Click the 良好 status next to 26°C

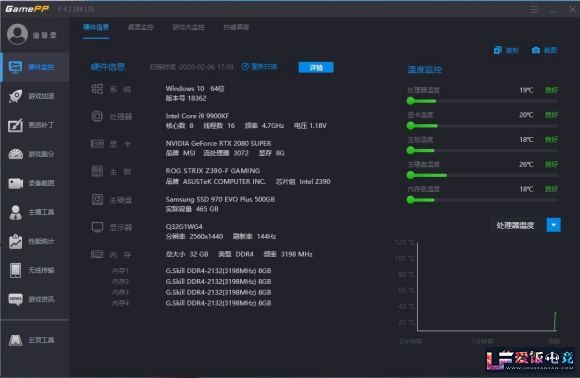[x=551, y=164]
